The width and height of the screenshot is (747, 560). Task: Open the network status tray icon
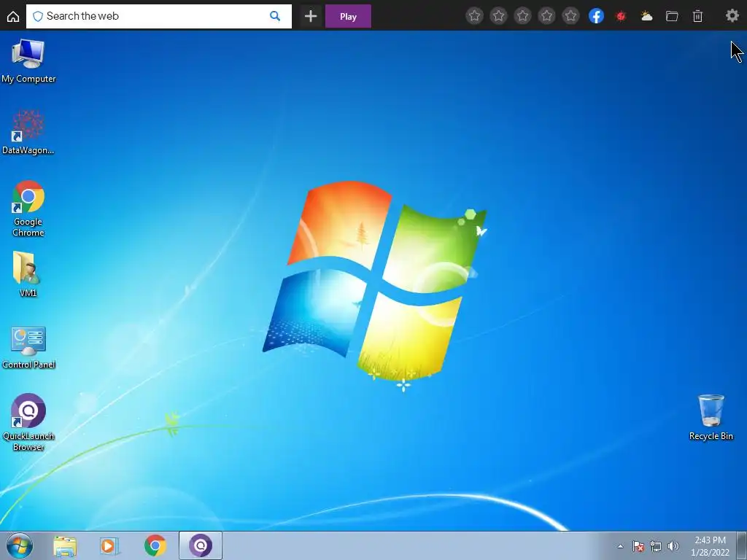(656, 546)
